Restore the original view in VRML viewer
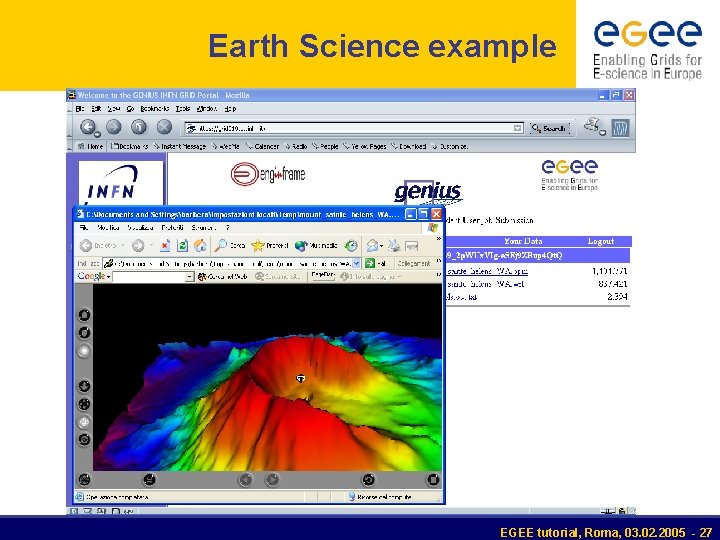Viewport: 720px width, 540px height. coord(368,480)
